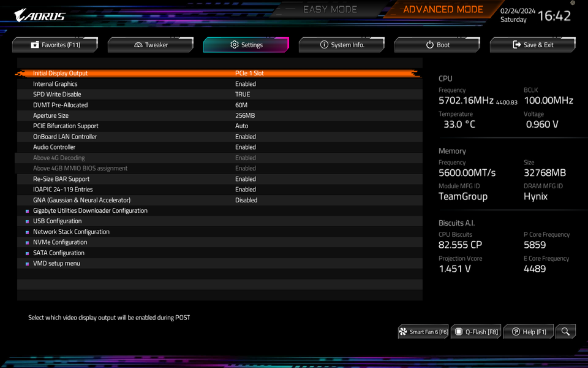Click E Core Frequency 4489 value

(535, 269)
